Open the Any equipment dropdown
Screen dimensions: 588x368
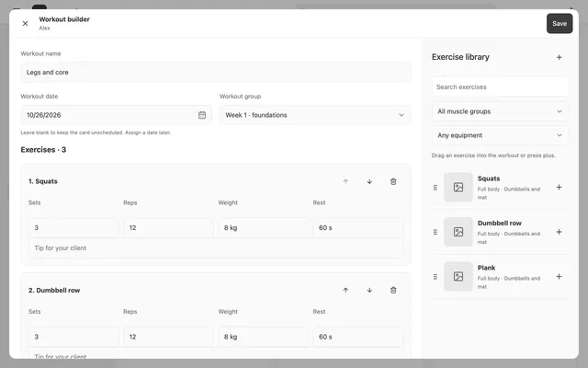pos(500,135)
